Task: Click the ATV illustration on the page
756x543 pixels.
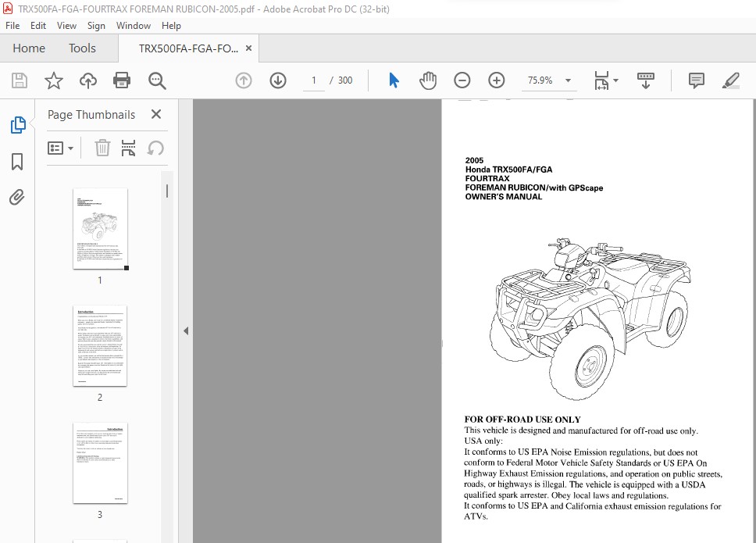Action: 589,319
